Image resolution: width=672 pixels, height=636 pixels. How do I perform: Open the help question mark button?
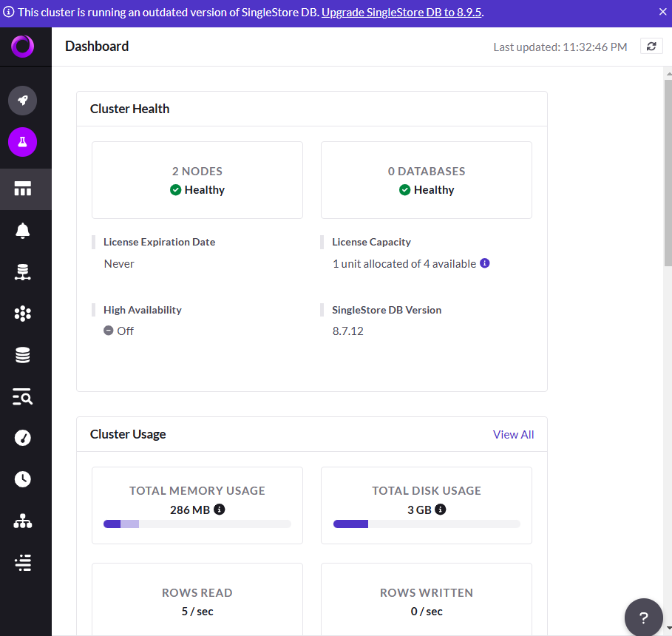[x=643, y=617]
